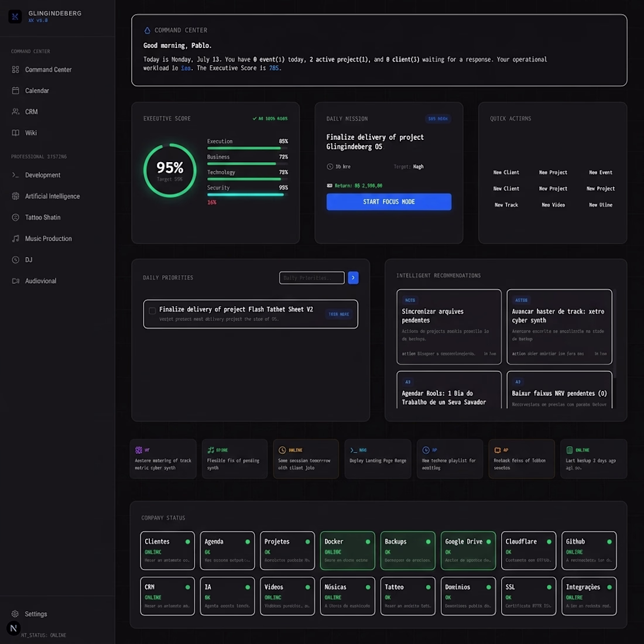Open Command Center grid icon in sidebar
The height and width of the screenshot is (644, 644).
pyautogui.click(x=16, y=70)
